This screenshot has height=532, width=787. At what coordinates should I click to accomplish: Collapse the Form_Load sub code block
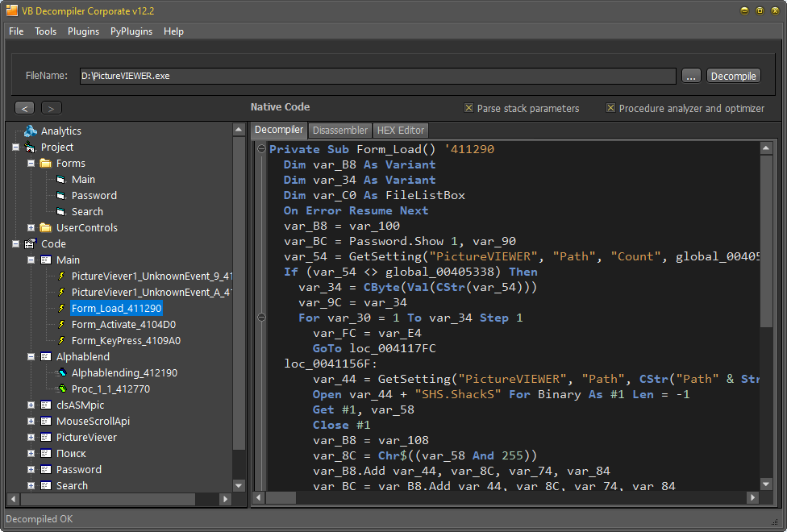(x=261, y=148)
